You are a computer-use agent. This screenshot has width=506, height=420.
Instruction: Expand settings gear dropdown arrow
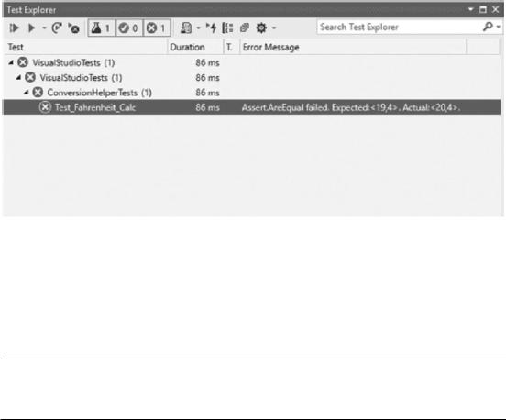point(274,28)
